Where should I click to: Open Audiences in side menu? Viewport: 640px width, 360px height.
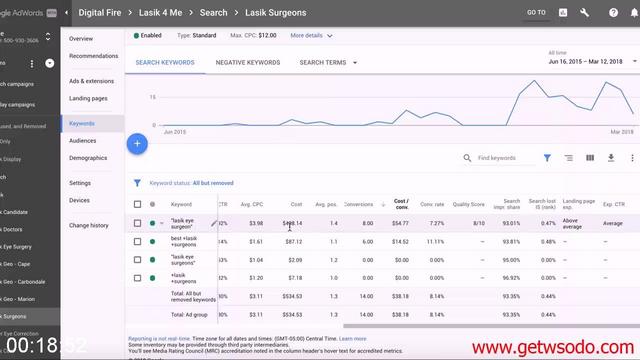[82, 141]
